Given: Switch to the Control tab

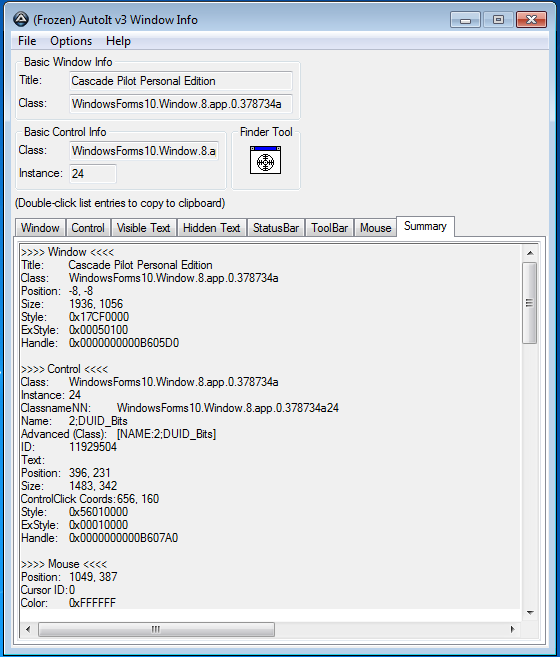Looking at the screenshot, I should click(x=88, y=228).
